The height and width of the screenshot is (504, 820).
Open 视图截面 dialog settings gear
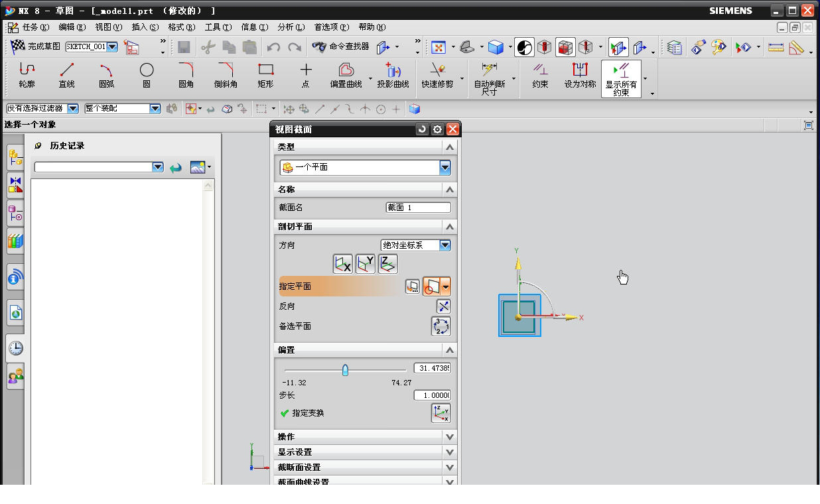tap(437, 129)
